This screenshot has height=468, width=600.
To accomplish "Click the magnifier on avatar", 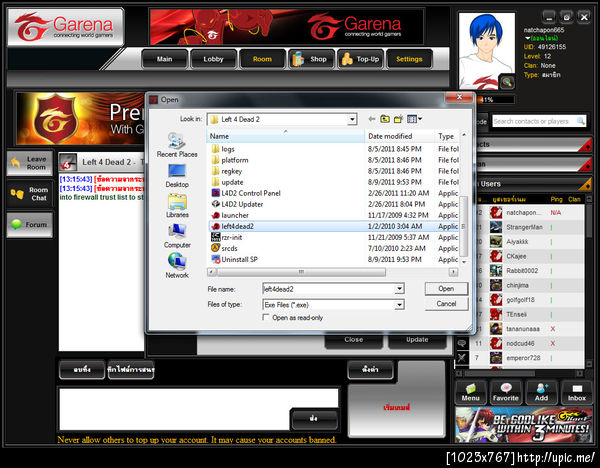I will click(x=507, y=82).
